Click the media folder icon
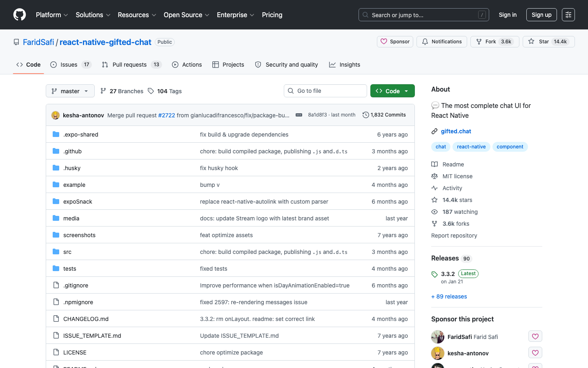 click(x=56, y=218)
